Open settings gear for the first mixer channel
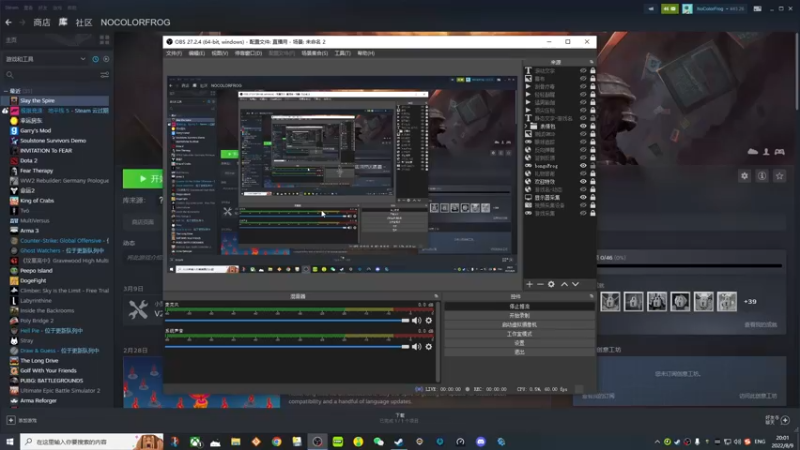 (429, 320)
